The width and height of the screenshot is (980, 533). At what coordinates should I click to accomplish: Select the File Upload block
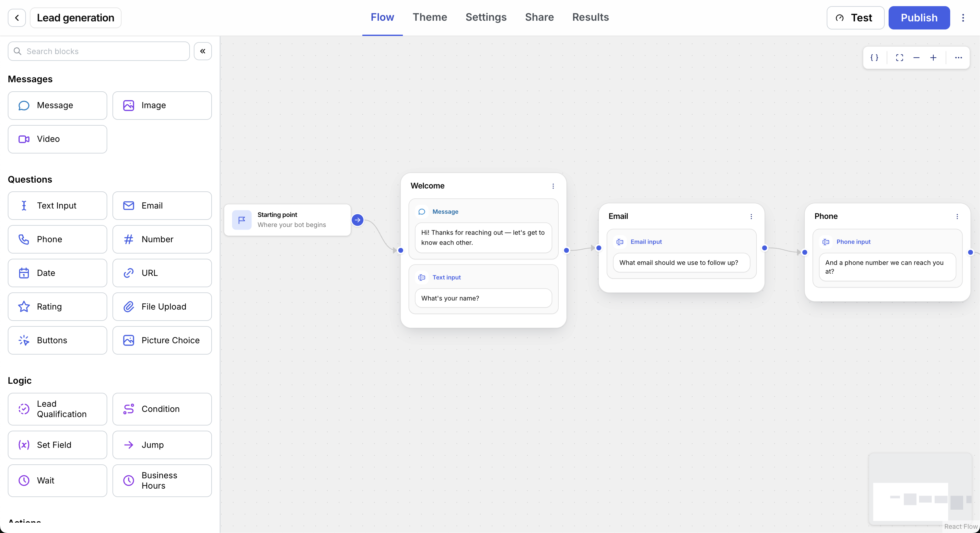click(162, 306)
